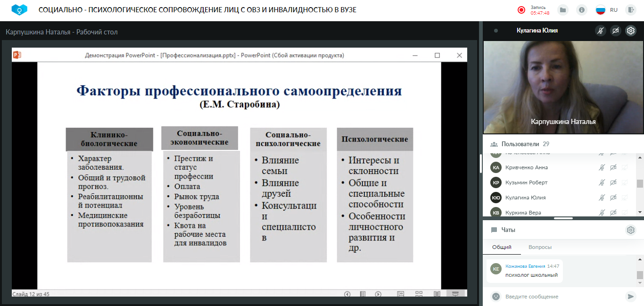This screenshot has height=306, width=644.
Task: Exit the webinar using the leave icon
Action: point(630,10)
